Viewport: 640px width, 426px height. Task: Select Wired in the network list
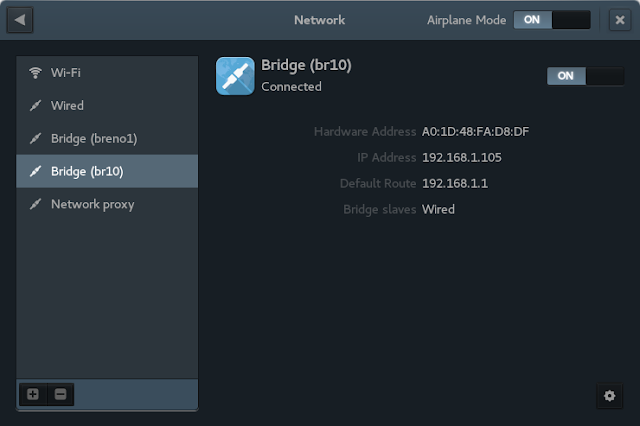107,106
